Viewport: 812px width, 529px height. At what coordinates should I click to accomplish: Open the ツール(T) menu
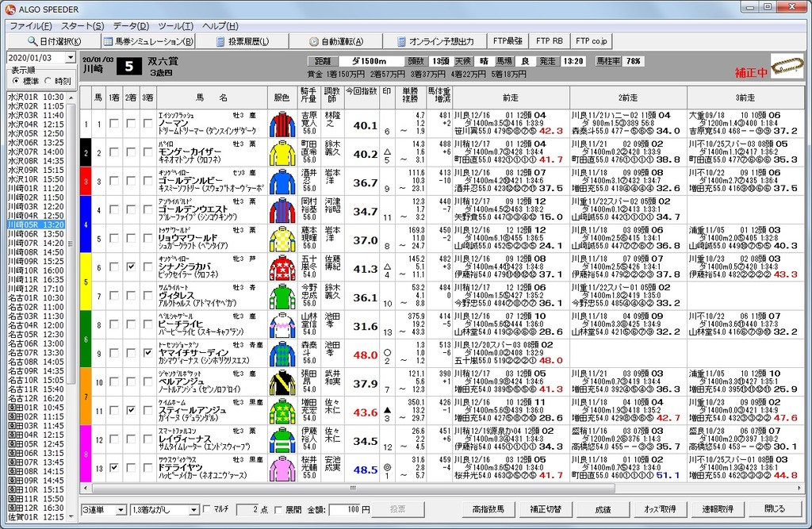coord(176,26)
